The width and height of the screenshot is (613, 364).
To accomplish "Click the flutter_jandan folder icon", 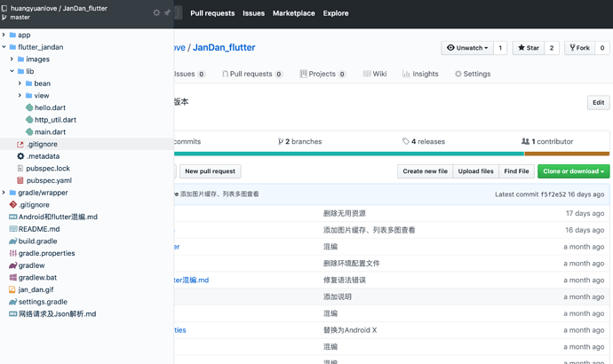I will pos(12,47).
